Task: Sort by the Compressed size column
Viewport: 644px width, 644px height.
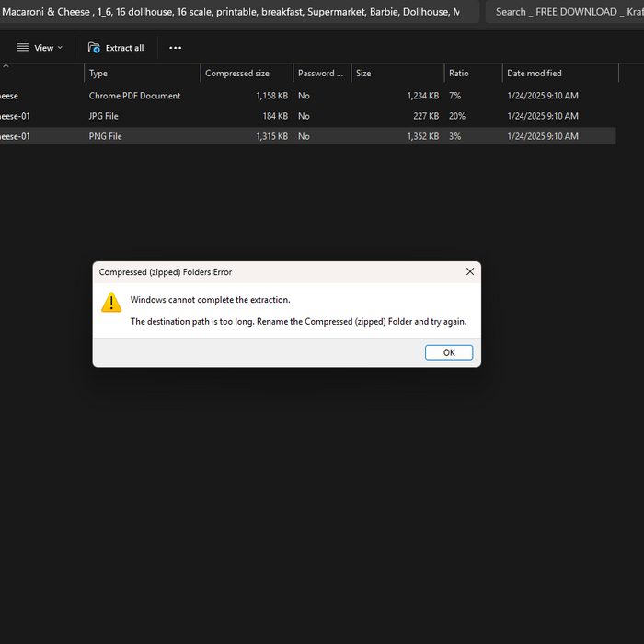Action: [247, 73]
